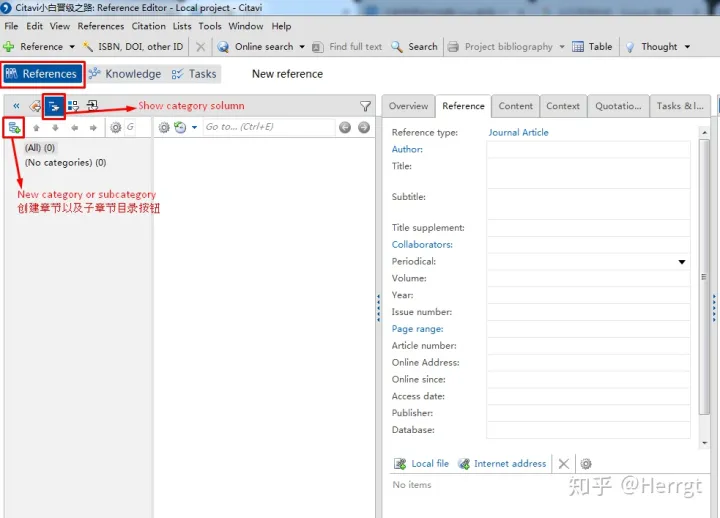Screen dimensions: 720x518
Task: Open the Tools menu
Action: click(210, 26)
